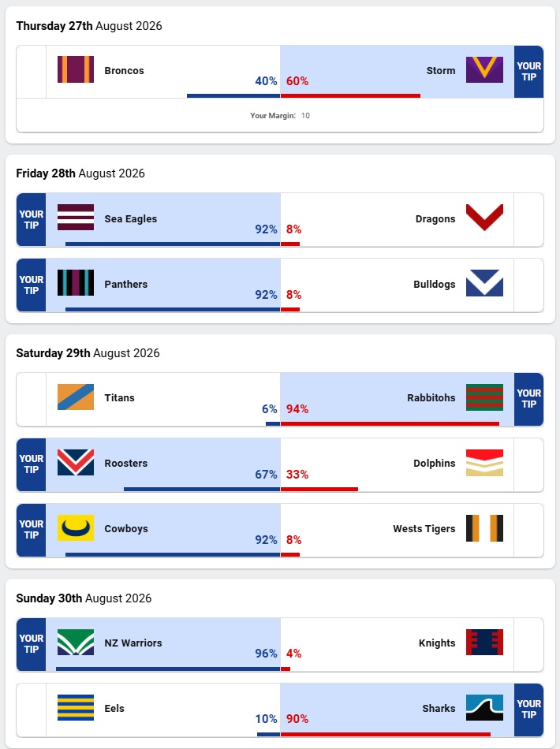560x749 pixels.
Task: Pick the Cowboys yellow horns icon
Action: click(x=76, y=527)
